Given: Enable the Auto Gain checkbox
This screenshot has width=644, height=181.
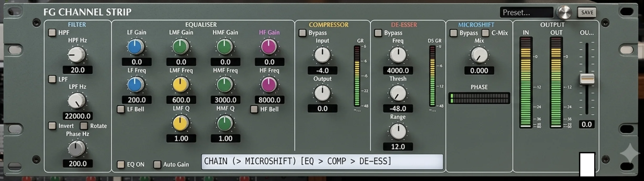Looking at the screenshot, I should (x=157, y=164).
